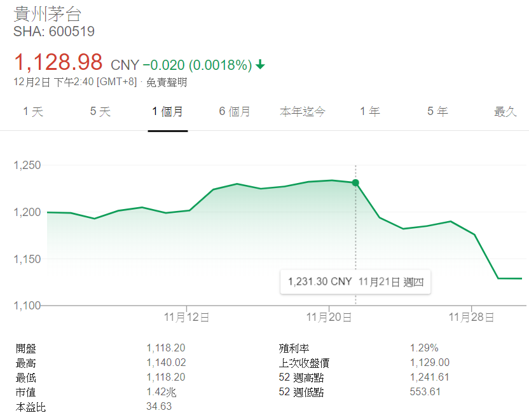Click the 本益比 label
The width and height of the screenshot is (529, 420).
pyautogui.click(x=31, y=407)
